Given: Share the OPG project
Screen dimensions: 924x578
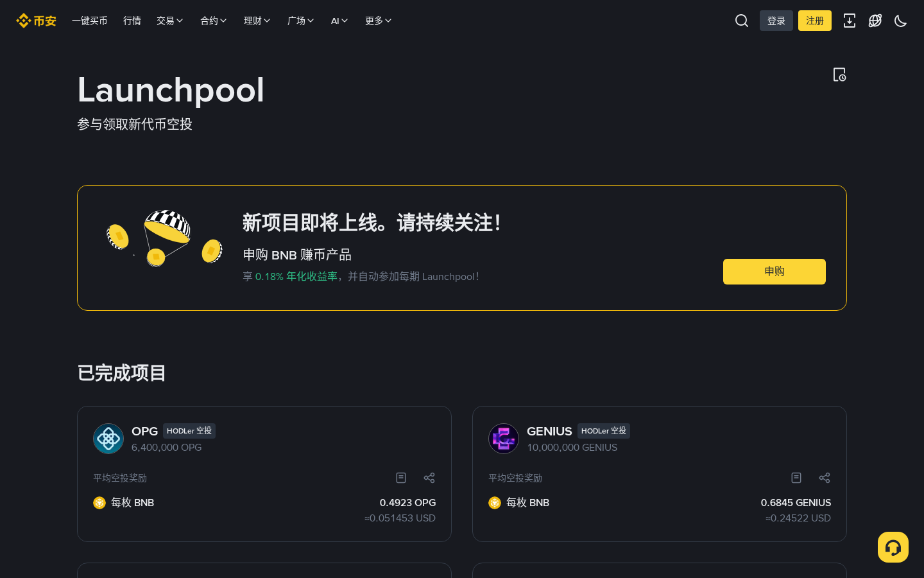Looking at the screenshot, I should (x=429, y=478).
